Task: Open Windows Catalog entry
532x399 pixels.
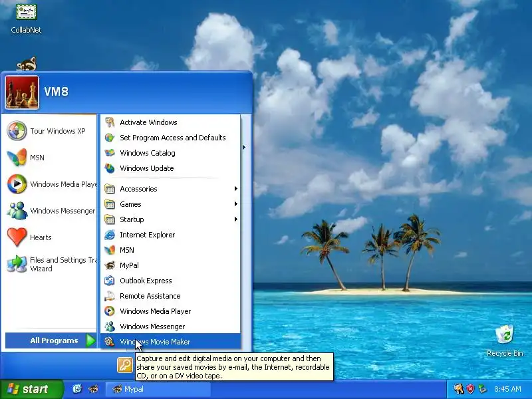Action: (x=170, y=153)
